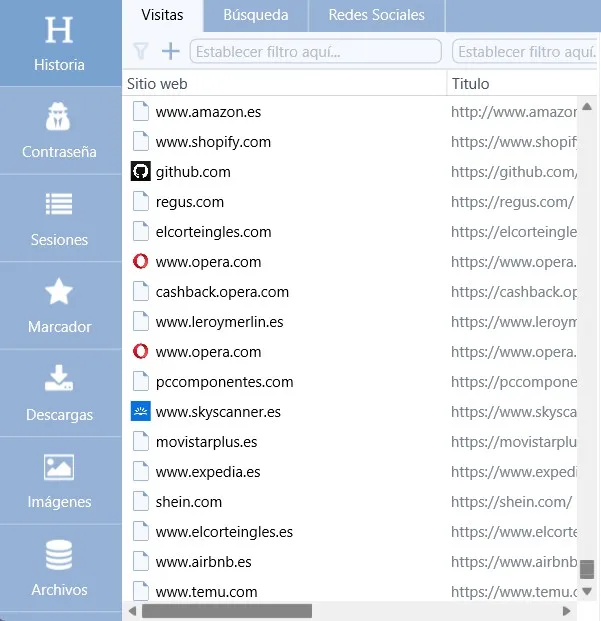Click the https://regus.com/ title cell
This screenshot has width=601, height=621.
point(512,202)
